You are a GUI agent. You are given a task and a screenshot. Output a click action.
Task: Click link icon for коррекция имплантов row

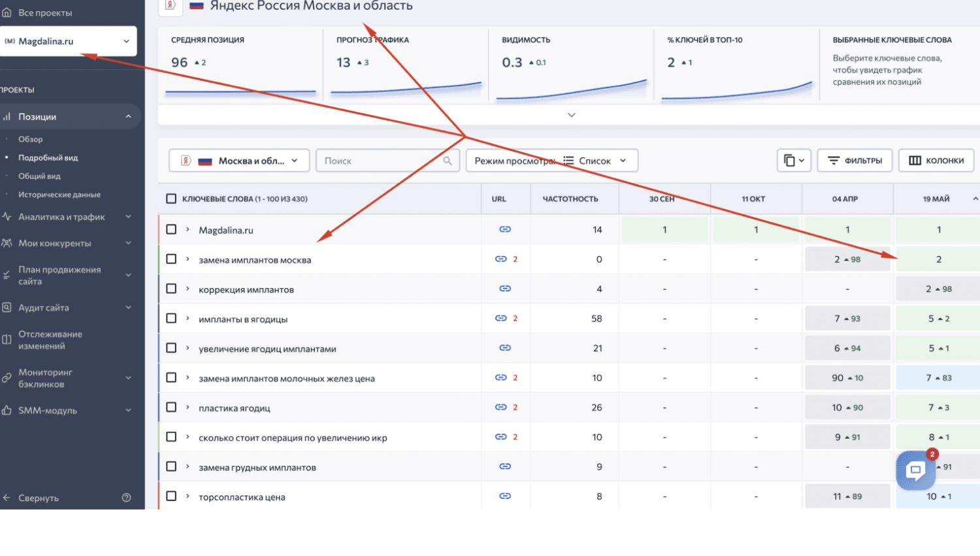pos(505,288)
